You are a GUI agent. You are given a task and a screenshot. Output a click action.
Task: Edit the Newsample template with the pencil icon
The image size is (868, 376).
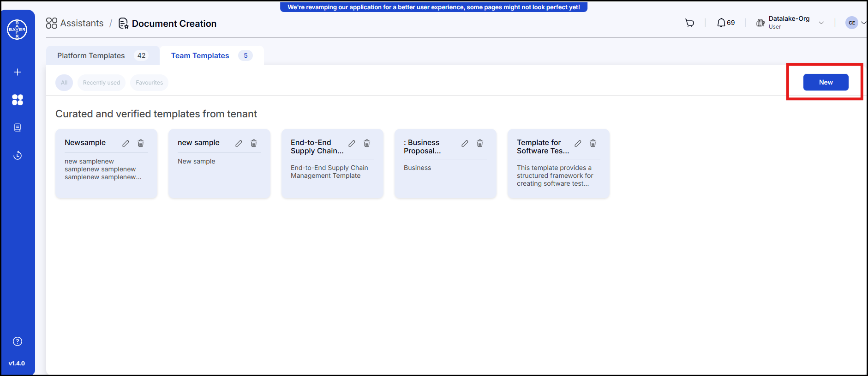[126, 143]
